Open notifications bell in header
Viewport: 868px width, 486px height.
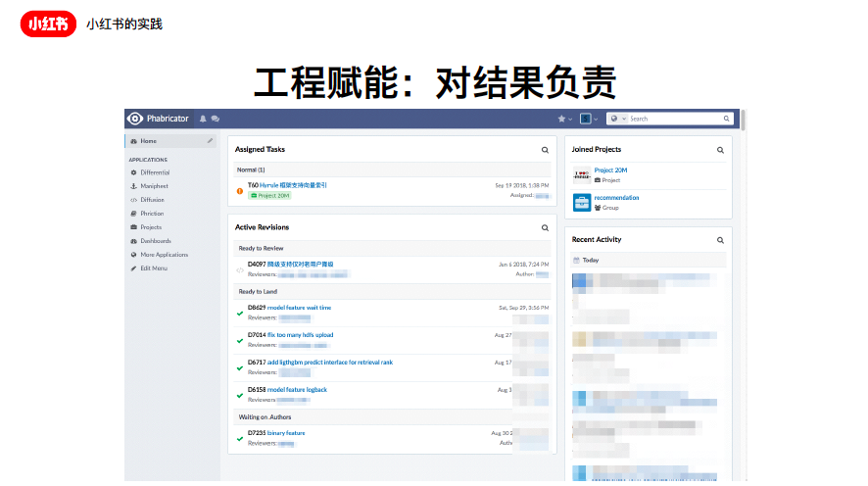[x=203, y=119]
